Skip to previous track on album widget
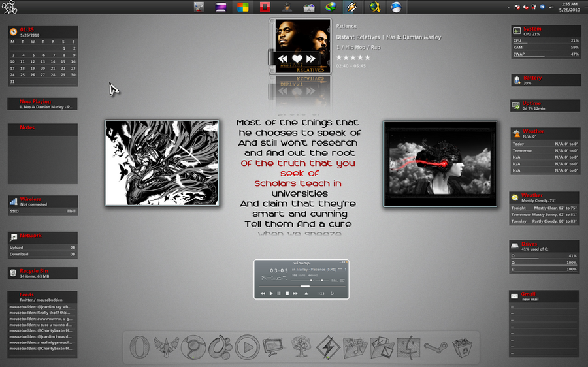 click(x=283, y=59)
